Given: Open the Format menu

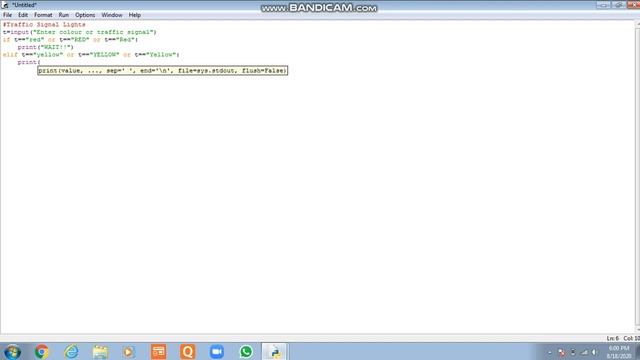Looking at the screenshot, I should [43, 15].
